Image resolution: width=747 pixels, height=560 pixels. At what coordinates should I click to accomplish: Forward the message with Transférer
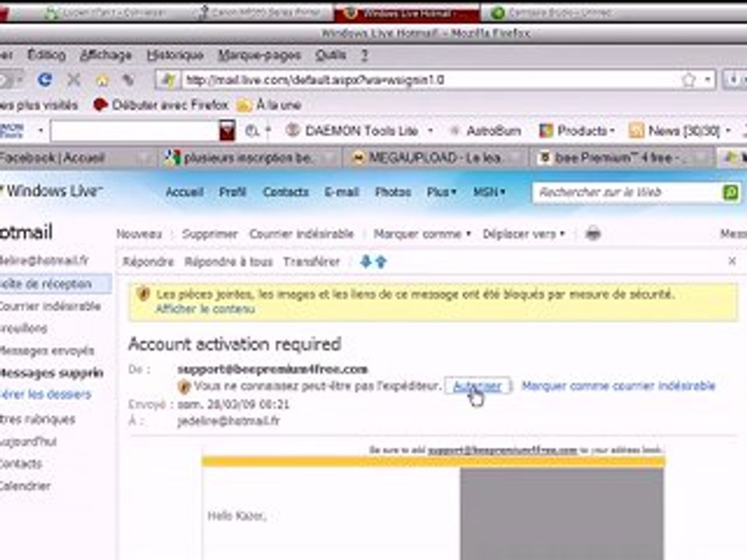click(x=311, y=261)
